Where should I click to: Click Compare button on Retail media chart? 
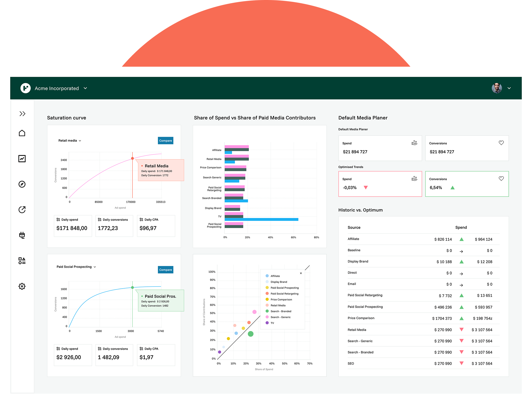165,141
